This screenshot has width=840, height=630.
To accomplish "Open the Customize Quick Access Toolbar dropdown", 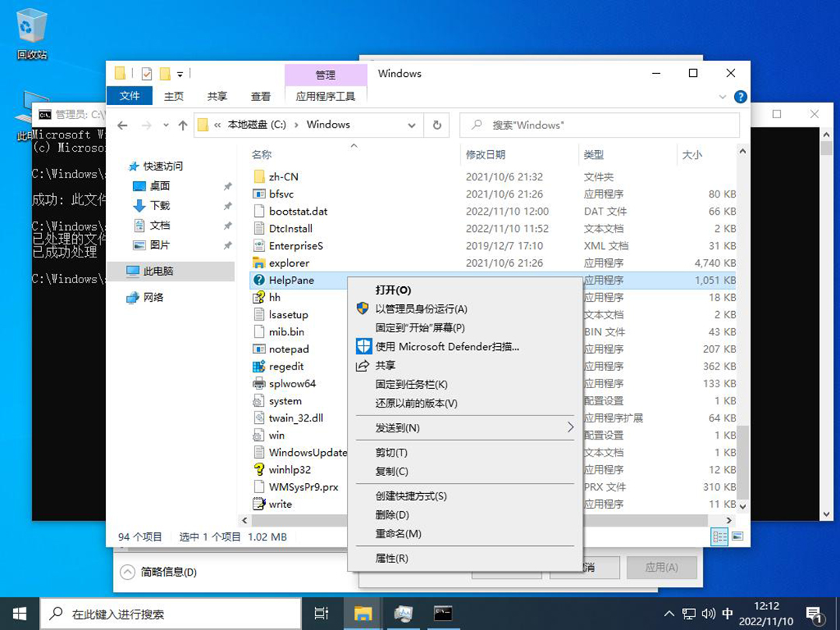I will click(x=180, y=74).
